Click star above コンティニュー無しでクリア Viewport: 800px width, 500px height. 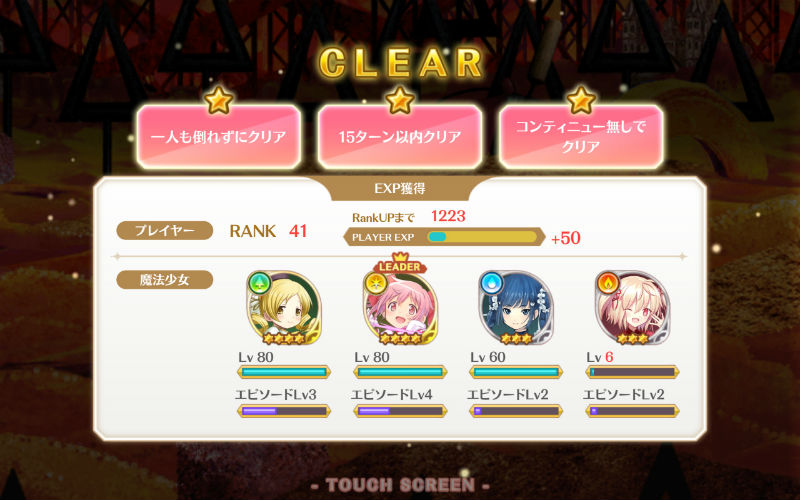pos(581,100)
